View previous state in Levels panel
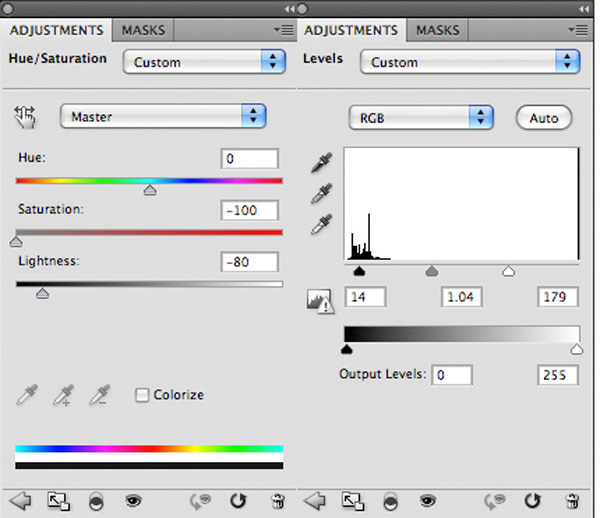600x518 pixels. tap(495, 501)
